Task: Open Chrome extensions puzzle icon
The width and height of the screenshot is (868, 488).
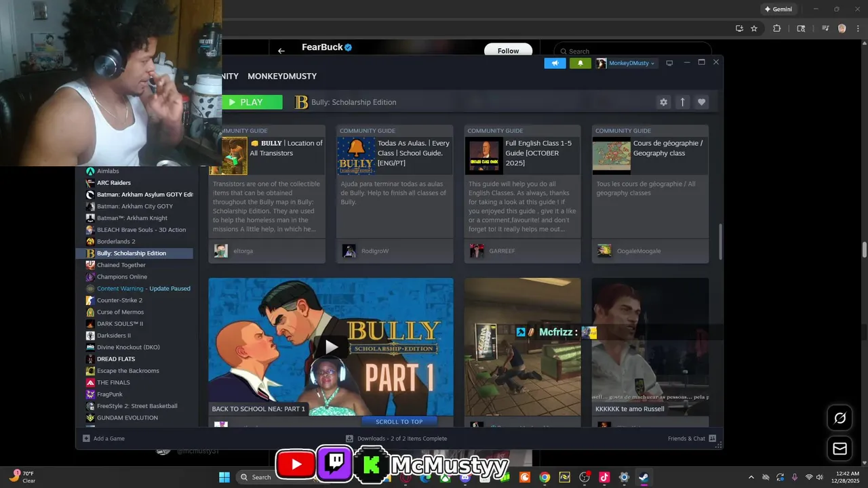Action: [x=777, y=28]
